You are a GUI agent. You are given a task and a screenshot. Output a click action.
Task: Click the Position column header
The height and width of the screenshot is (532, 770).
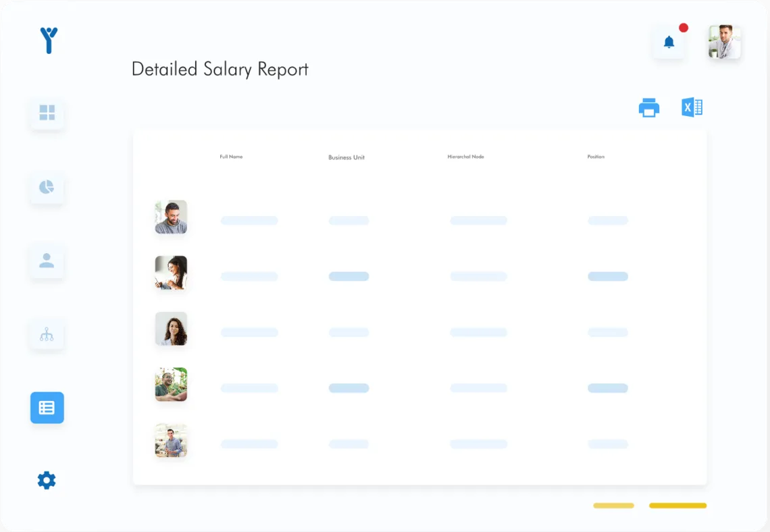[x=596, y=157]
